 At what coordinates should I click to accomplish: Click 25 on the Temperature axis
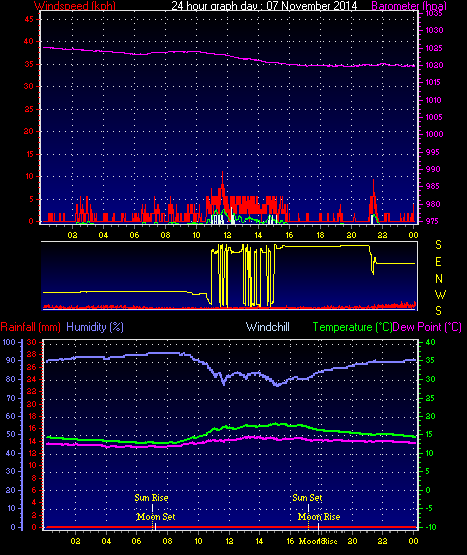430,398
